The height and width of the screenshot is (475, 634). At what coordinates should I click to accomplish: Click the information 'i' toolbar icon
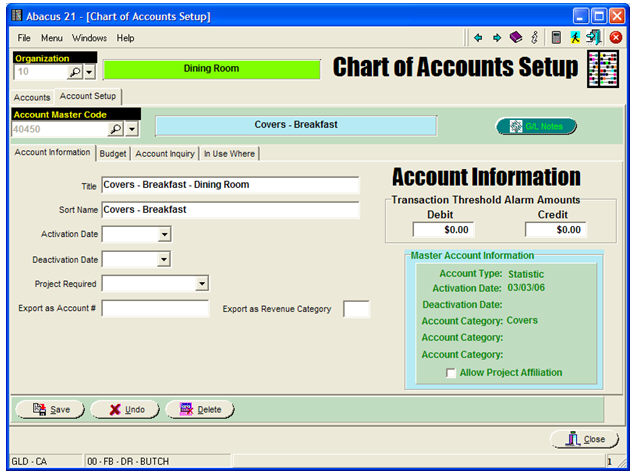click(x=535, y=38)
